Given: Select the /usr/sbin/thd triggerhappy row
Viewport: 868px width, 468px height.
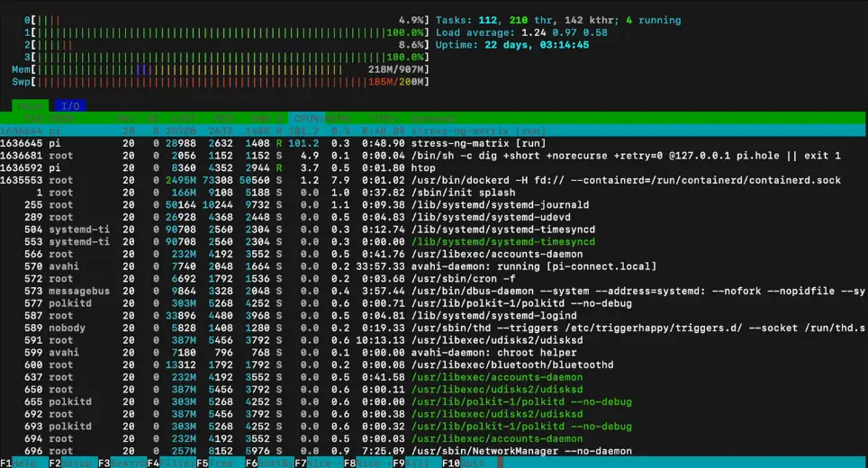Looking at the screenshot, I should tap(433, 328).
